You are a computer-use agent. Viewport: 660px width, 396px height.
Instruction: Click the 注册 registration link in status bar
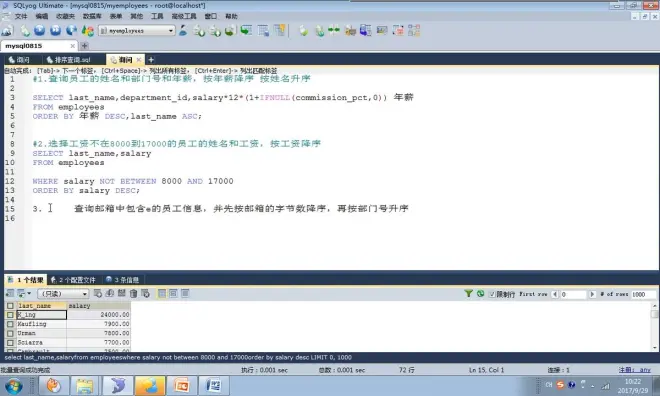(635, 370)
